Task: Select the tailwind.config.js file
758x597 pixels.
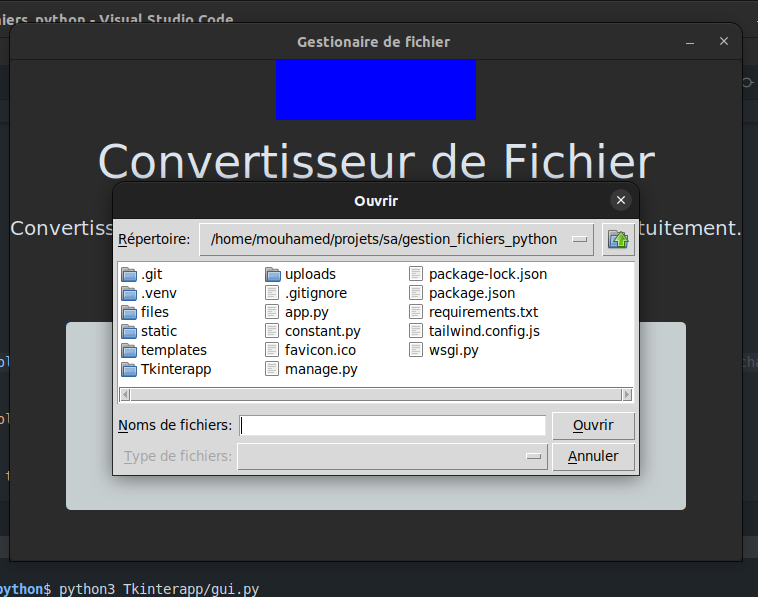Action: tap(483, 331)
